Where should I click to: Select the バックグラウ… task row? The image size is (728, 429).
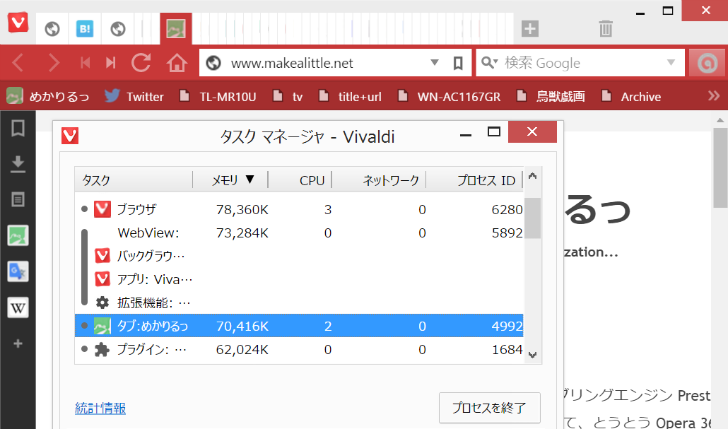click(x=299, y=256)
